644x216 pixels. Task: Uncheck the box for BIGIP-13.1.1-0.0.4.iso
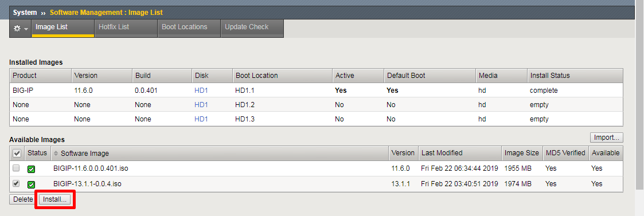coord(17,183)
